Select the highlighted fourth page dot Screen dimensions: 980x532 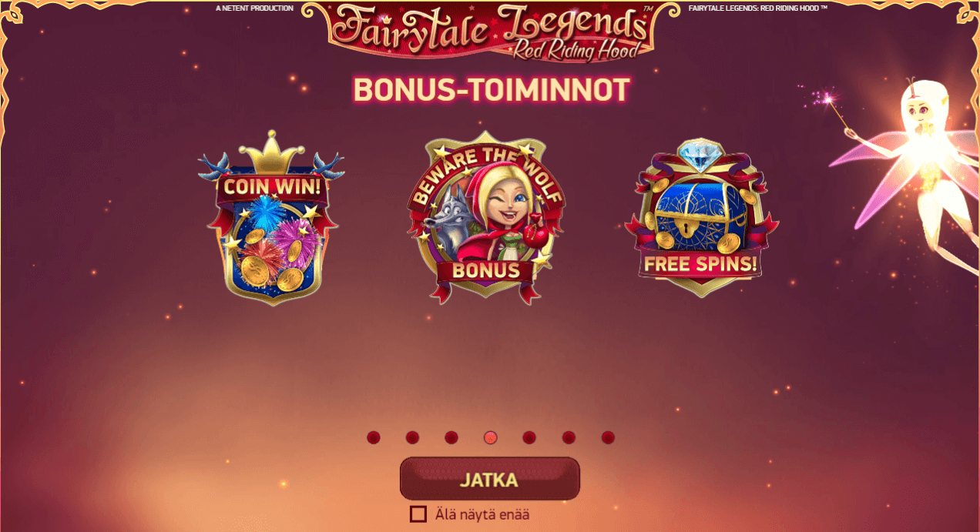click(x=491, y=437)
